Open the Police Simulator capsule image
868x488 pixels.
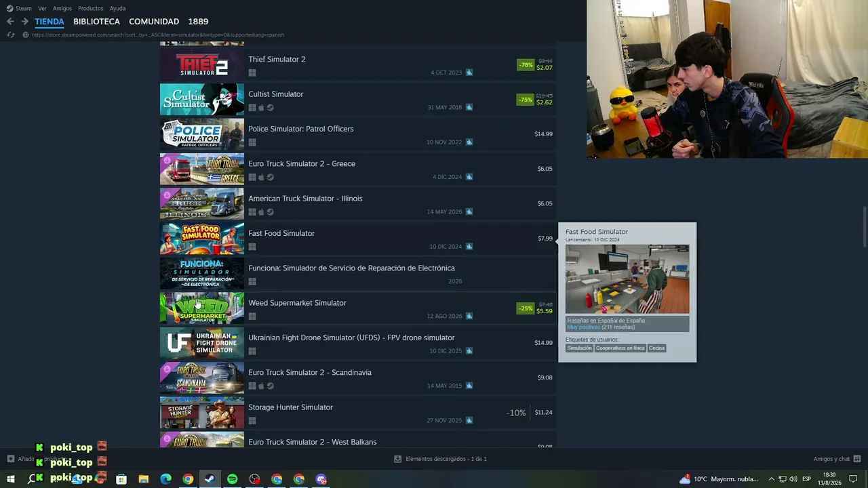click(202, 134)
